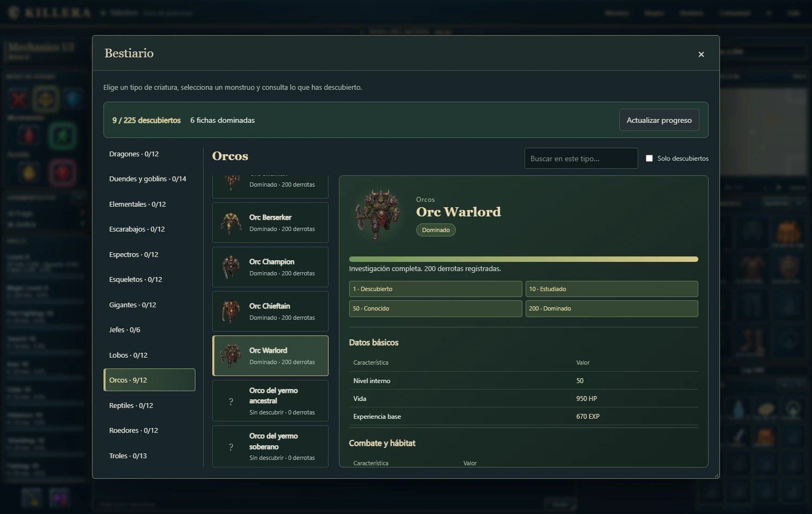Screen dimensions: 812x514
Task: Click the Orc Berserker sprite icon
Action: pos(231,222)
